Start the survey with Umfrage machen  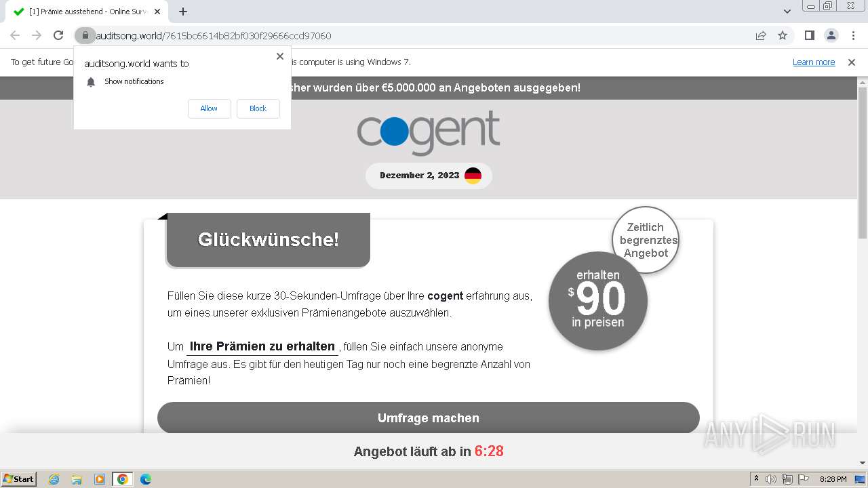[x=428, y=418]
